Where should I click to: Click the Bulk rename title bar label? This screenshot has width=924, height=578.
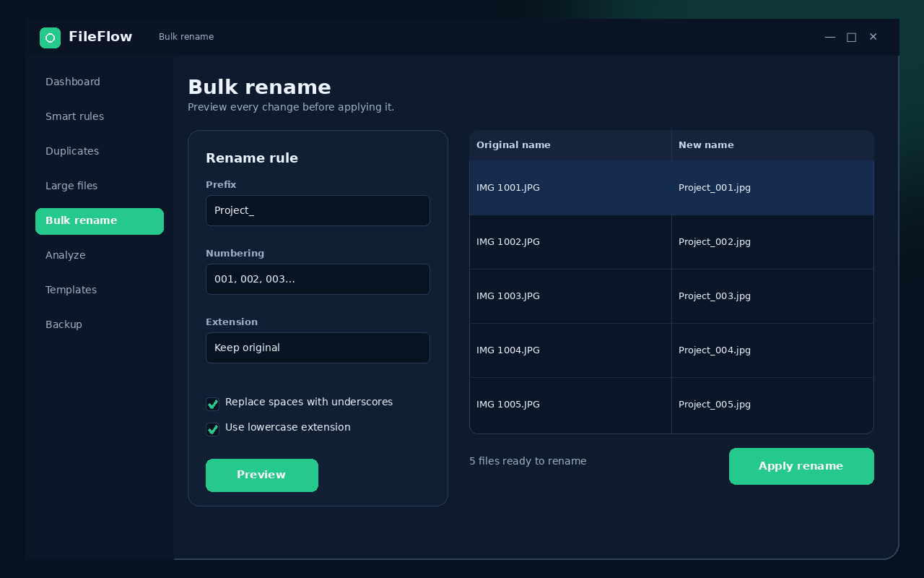pos(186,37)
